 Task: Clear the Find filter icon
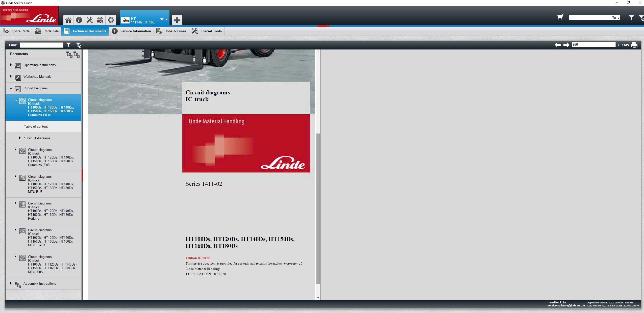click(79, 45)
